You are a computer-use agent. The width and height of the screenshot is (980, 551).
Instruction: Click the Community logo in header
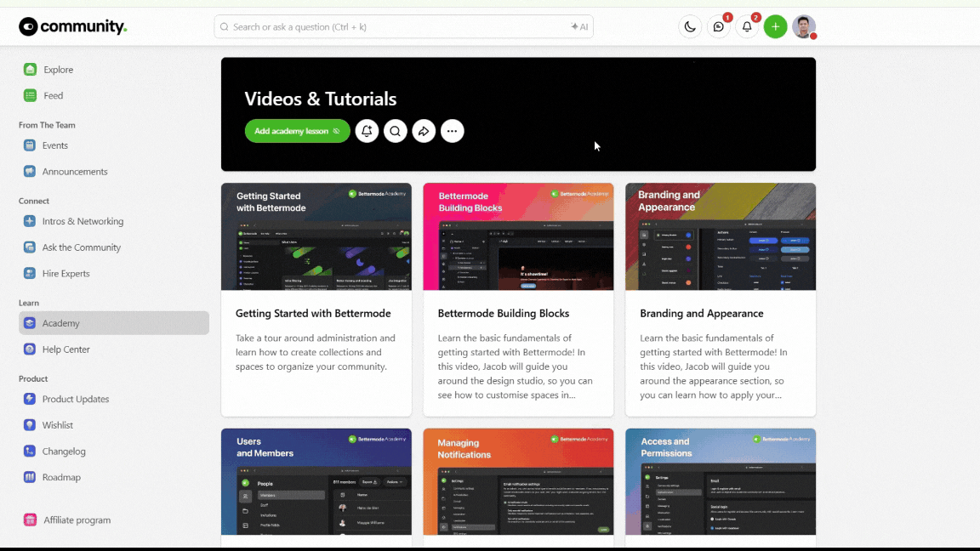[73, 27]
